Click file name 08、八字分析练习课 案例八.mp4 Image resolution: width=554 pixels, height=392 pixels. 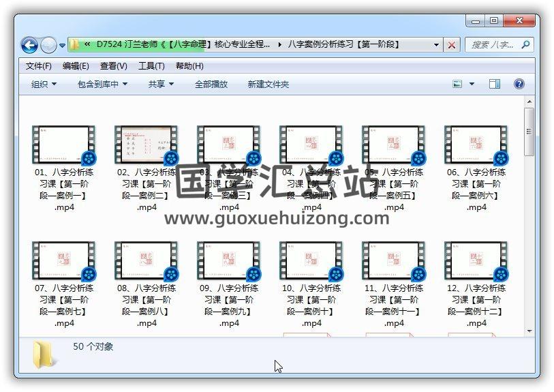click(x=147, y=305)
